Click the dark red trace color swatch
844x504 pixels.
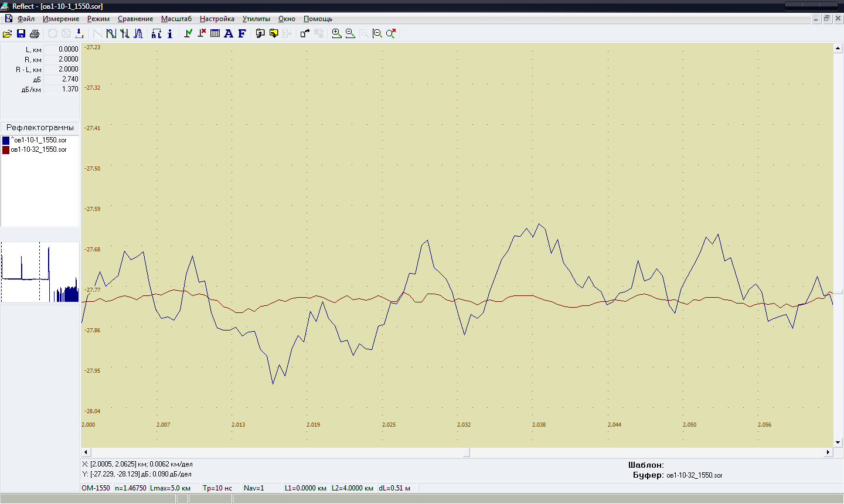(6, 150)
